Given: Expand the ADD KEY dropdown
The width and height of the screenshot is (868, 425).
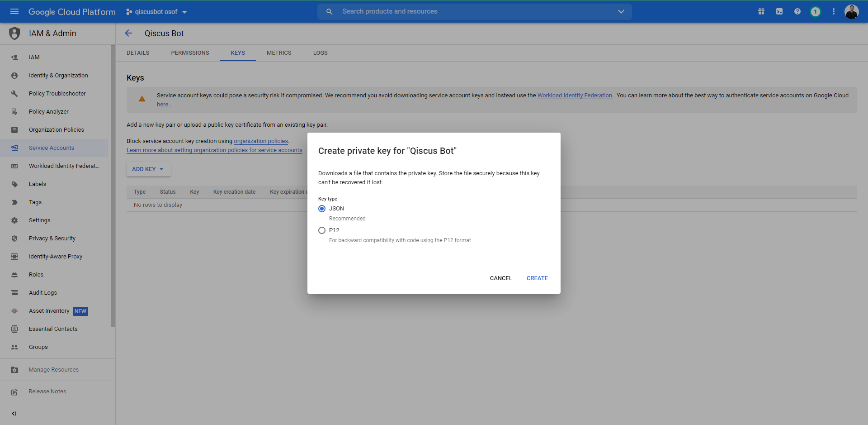Looking at the screenshot, I should tap(148, 169).
